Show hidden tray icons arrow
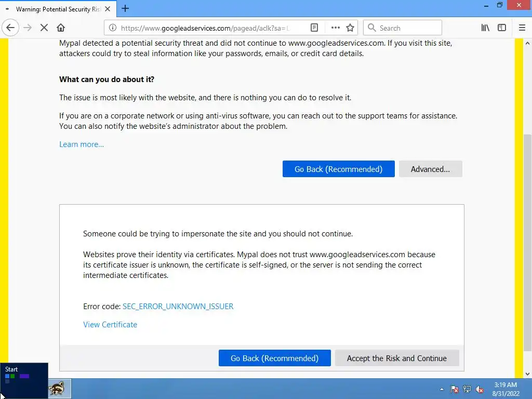 click(x=442, y=390)
